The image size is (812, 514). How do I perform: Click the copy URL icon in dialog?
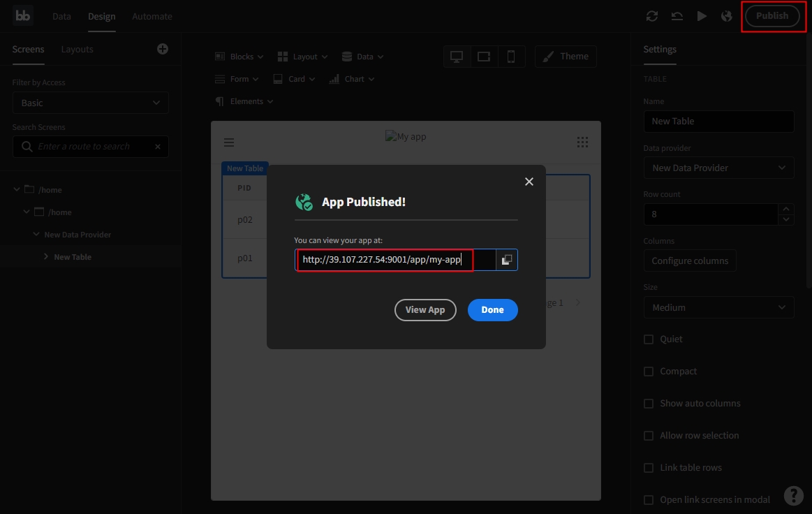coord(507,260)
